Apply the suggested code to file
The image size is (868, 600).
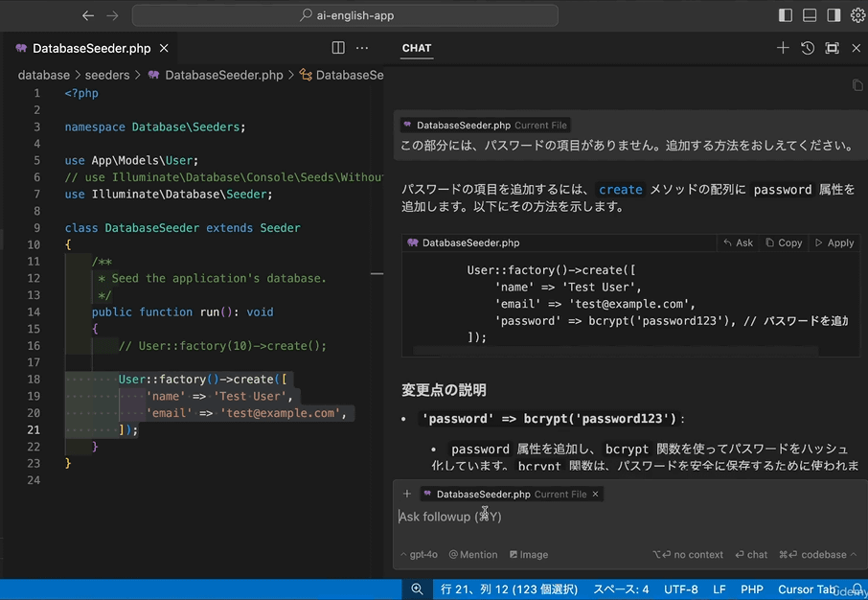point(834,243)
